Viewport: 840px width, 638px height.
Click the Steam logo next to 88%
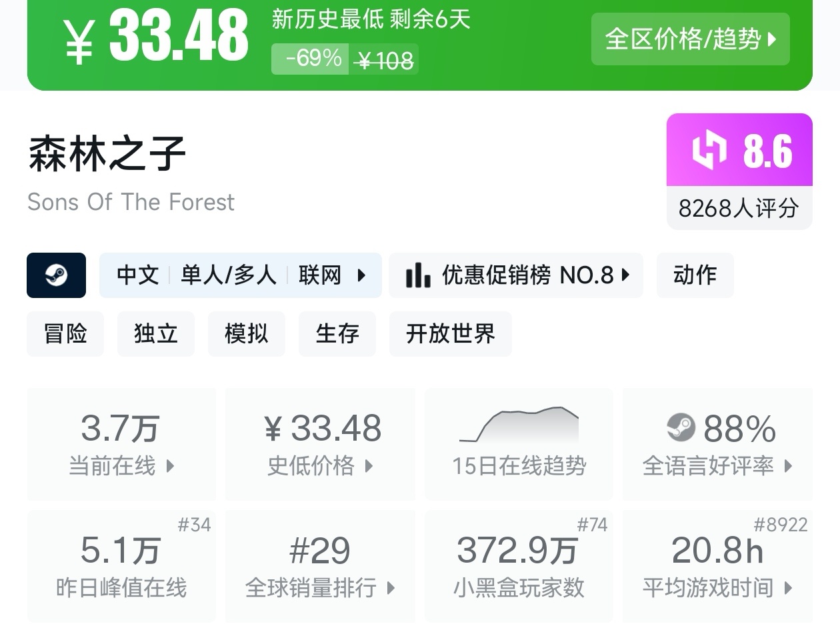(x=681, y=427)
